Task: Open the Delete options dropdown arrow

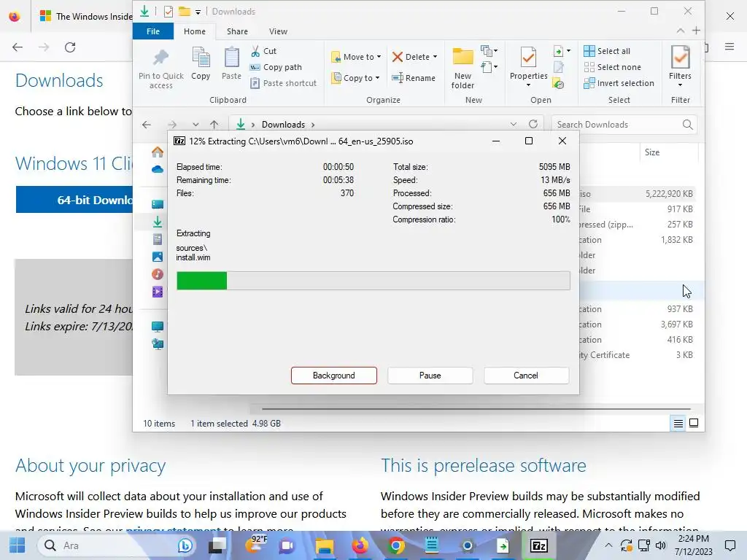Action: (x=435, y=57)
